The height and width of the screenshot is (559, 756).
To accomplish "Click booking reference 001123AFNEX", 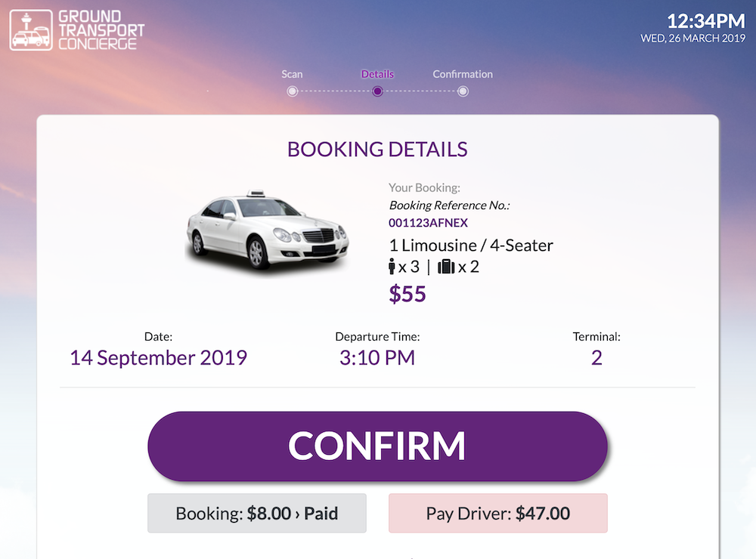I will (429, 223).
